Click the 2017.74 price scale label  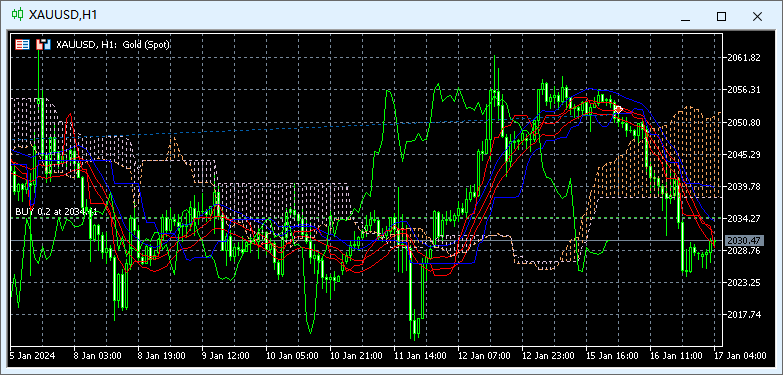(x=744, y=315)
